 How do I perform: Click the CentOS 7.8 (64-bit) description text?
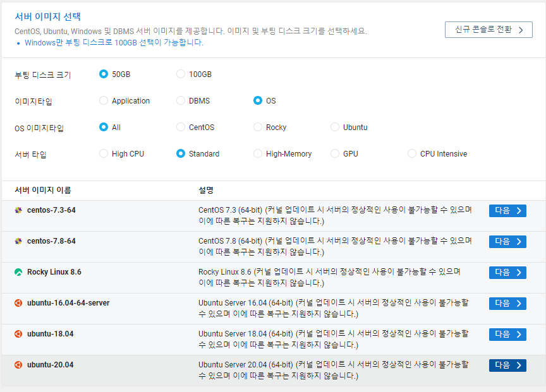point(335,247)
